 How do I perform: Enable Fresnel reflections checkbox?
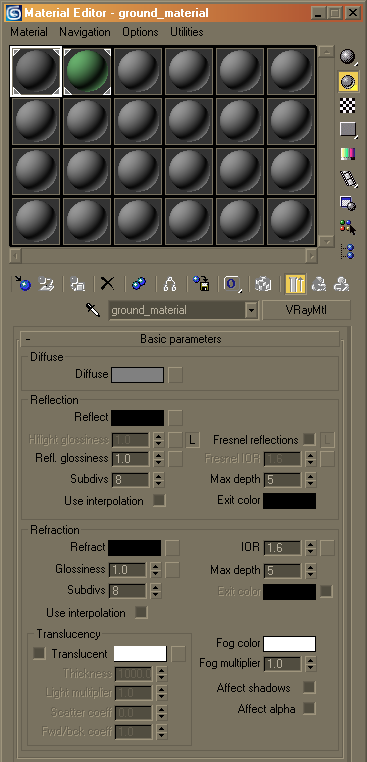pyautogui.click(x=308, y=440)
